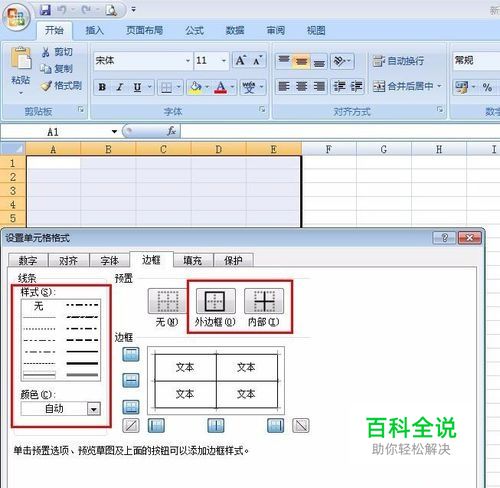Open alignment group dialog launcher
The image size is (500, 488).
[440, 109]
